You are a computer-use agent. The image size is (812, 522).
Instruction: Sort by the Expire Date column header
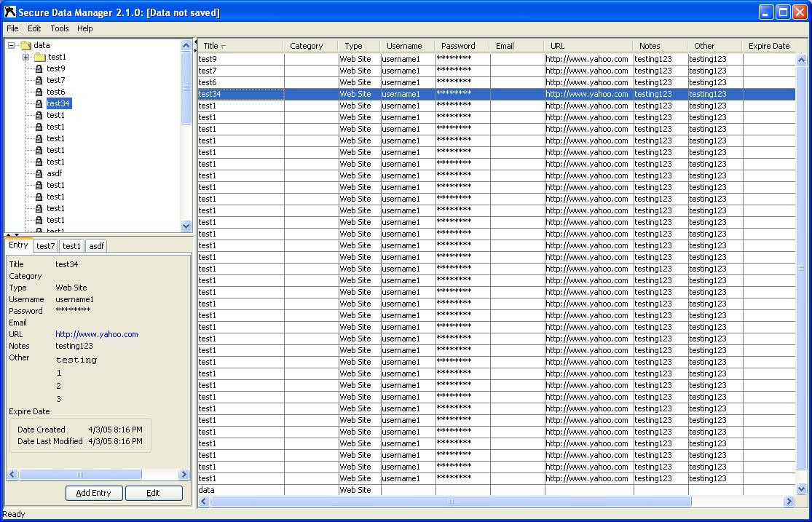pyautogui.click(x=769, y=46)
